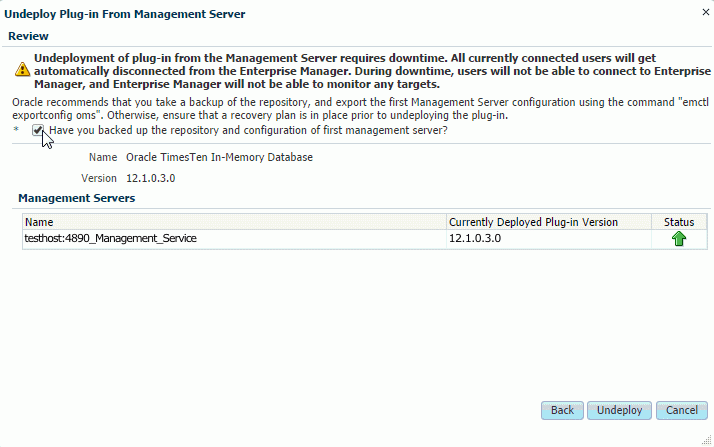The width and height of the screenshot is (714, 447).
Task: Click the yellow warning triangle icon
Action: click(21, 70)
